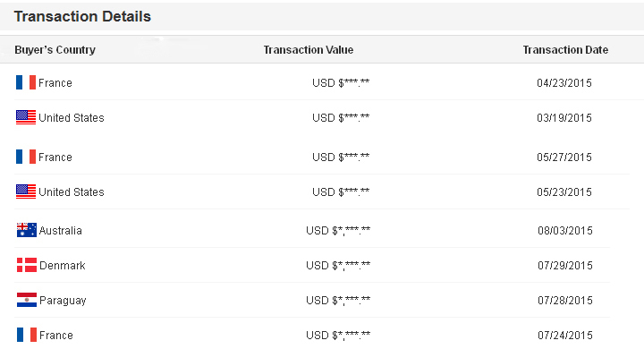644x349 pixels.
Task: Click the France flag dated 05/27/2015
Action: point(26,157)
